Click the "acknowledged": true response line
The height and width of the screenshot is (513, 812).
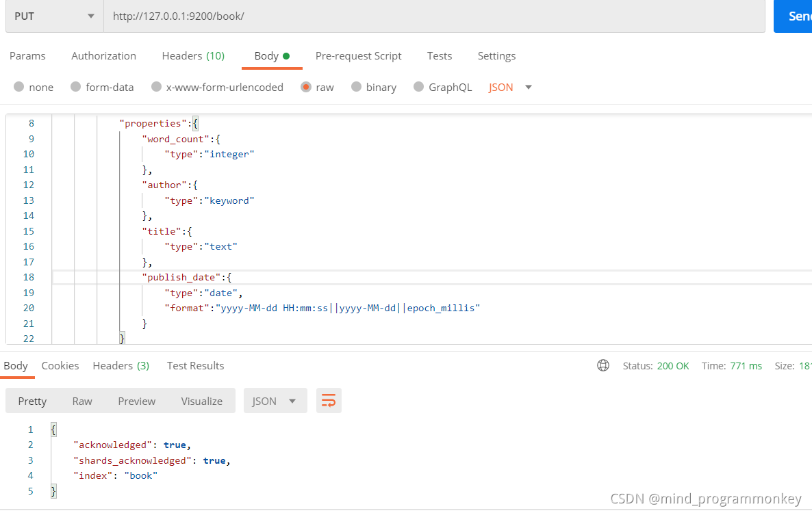[132, 445]
